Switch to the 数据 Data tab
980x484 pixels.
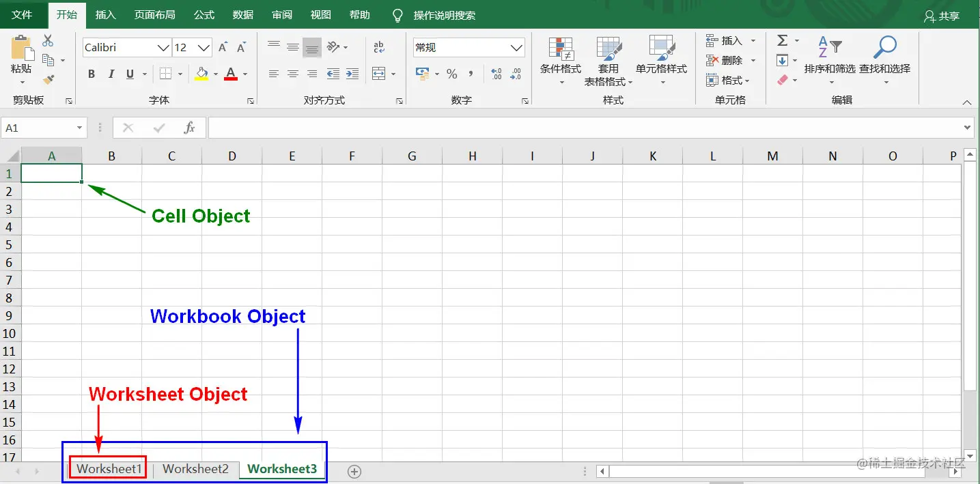[x=243, y=15]
